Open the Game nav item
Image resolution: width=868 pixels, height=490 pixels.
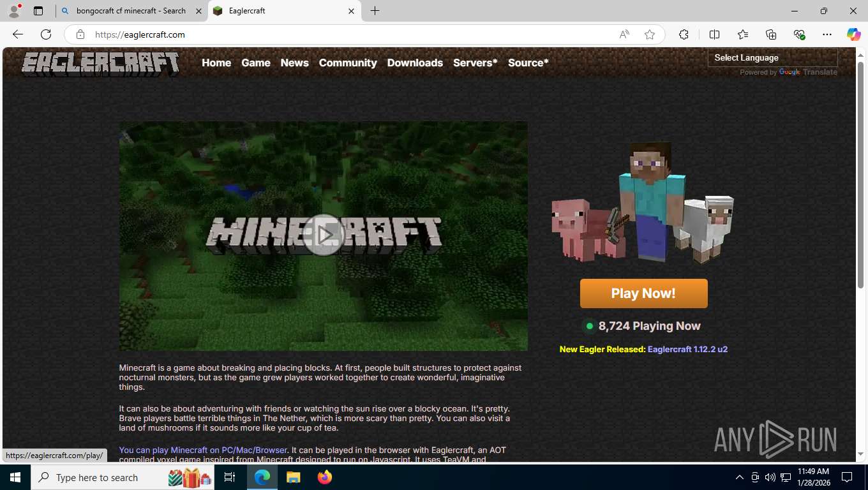(256, 63)
